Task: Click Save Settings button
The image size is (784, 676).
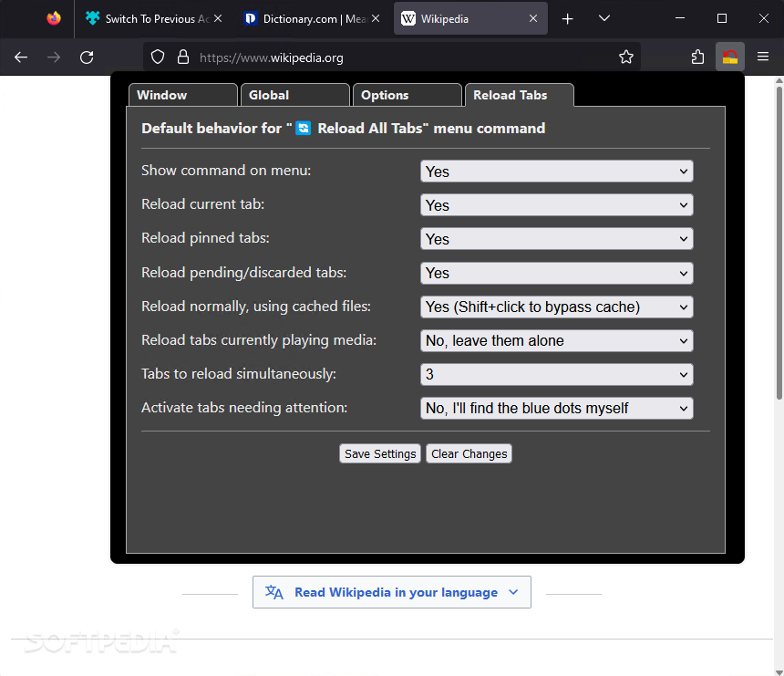Action: 380,453
